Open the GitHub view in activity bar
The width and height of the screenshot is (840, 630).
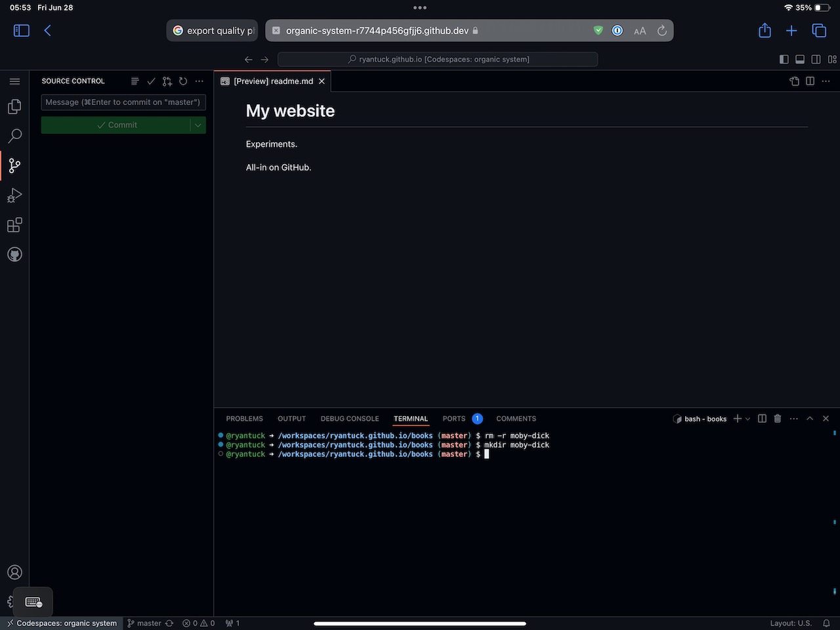tap(14, 255)
